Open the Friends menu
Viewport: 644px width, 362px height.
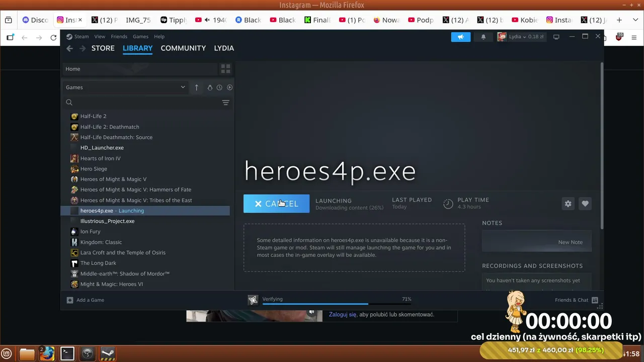119,37
